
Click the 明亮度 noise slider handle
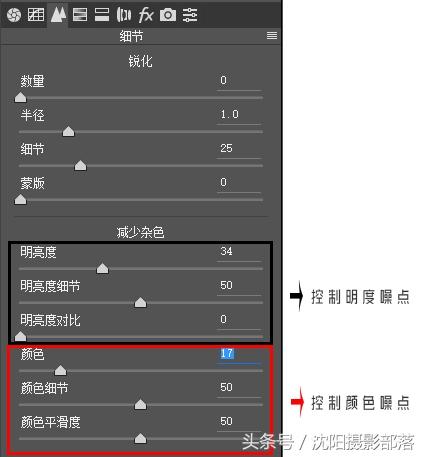(102, 268)
